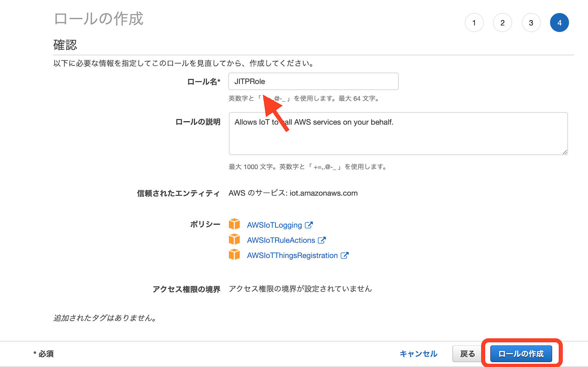Screen dimensions: 588x367
Task: Select the highlighted step 4 circle
Action: pyautogui.click(x=559, y=22)
